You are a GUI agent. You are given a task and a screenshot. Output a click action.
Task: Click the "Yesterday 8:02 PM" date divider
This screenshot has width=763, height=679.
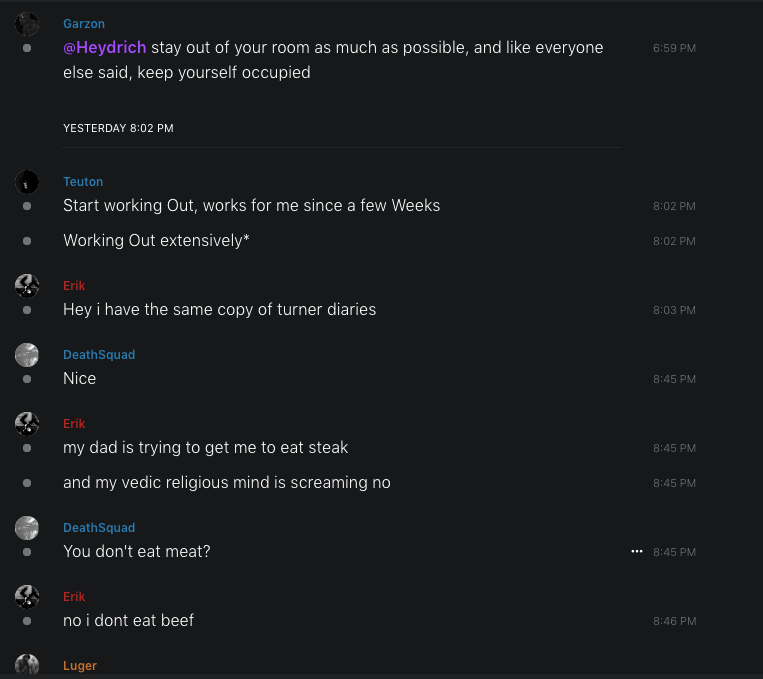coord(118,128)
